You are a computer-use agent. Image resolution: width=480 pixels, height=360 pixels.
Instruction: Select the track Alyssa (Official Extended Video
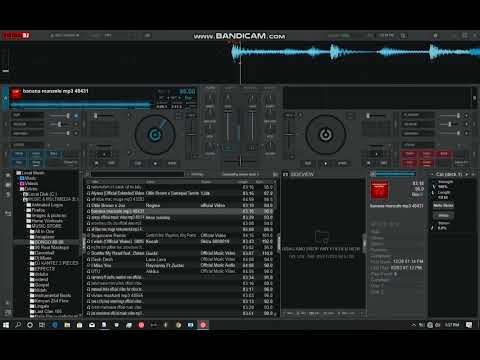click(x=180, y=193)
